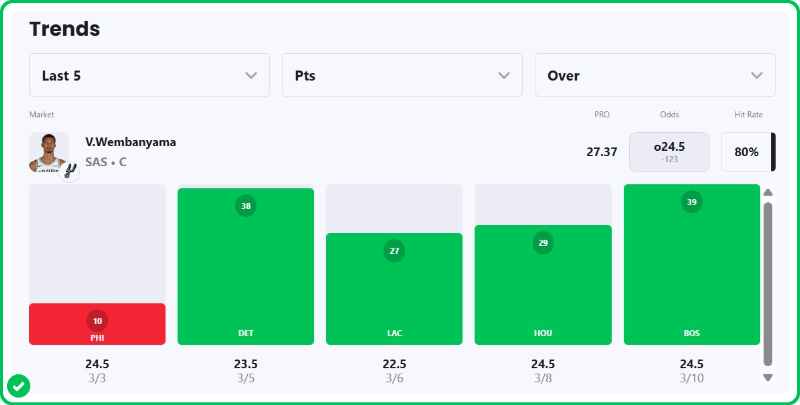Click the 80% hit rate box

[x=747, y=152]
